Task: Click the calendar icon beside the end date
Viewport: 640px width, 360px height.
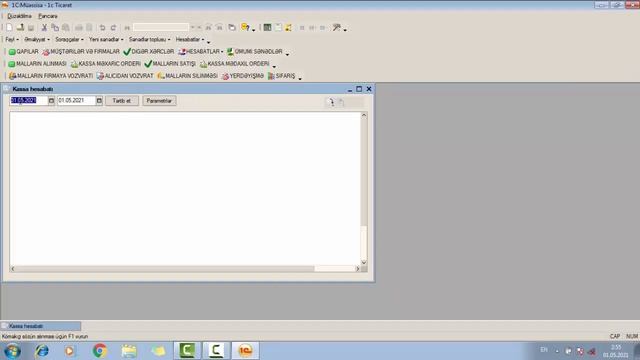Action: (99, 100)
